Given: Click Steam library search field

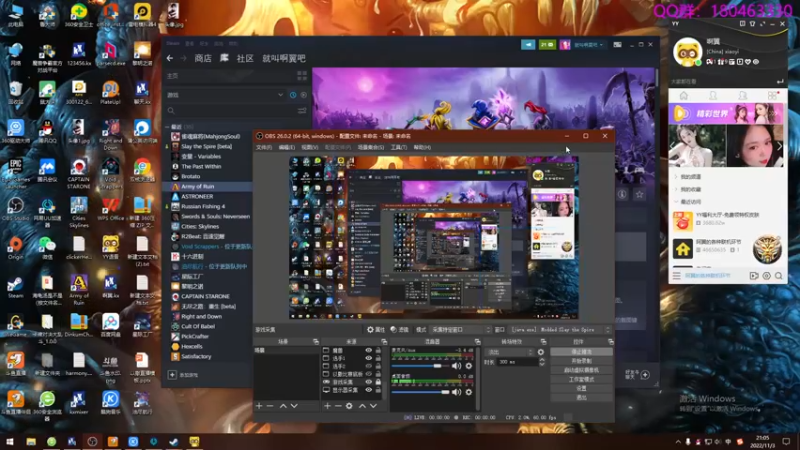Looking at the screenshot, I should tap(230, 111).
